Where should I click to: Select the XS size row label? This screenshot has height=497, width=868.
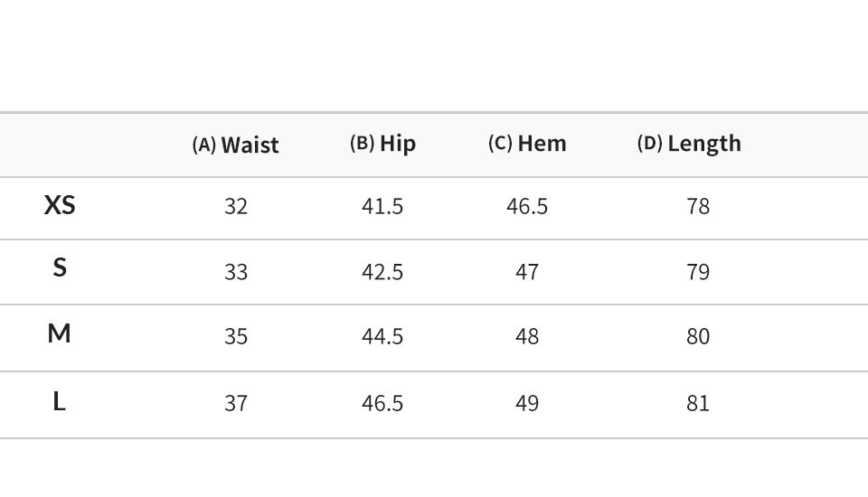pos(60,205)
